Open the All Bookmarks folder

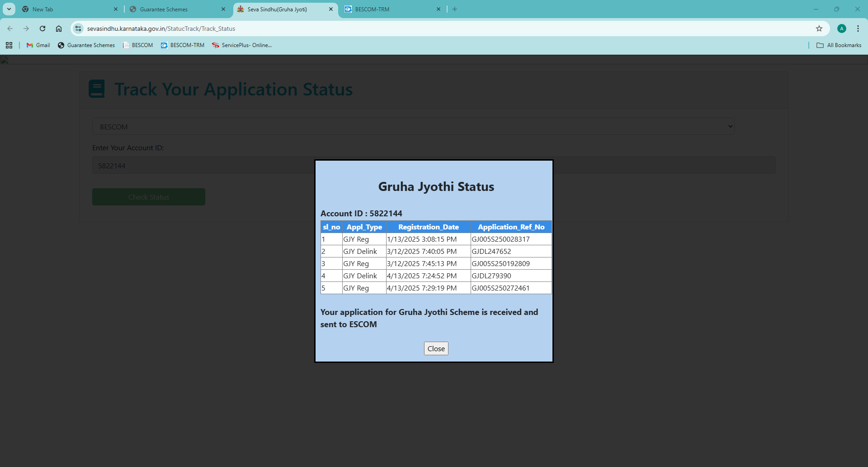pos(839,45)
